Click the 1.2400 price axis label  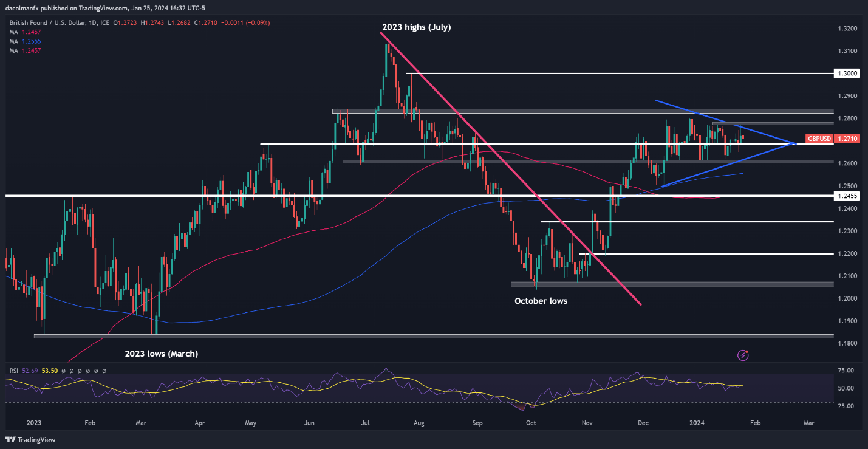[847, 208]
